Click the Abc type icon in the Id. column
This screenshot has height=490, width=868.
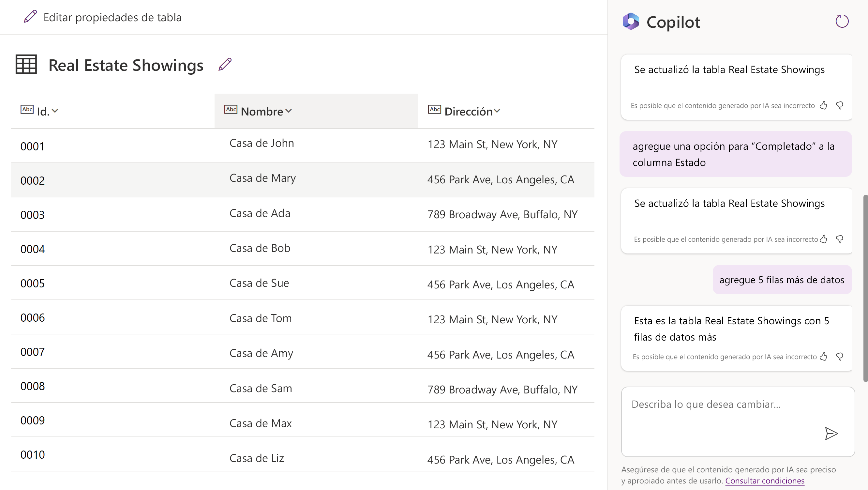(x=27, y=109)
